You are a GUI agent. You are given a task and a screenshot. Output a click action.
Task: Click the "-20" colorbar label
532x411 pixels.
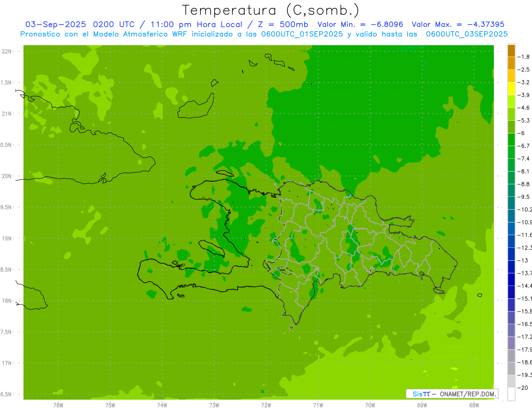click(522, 388)
